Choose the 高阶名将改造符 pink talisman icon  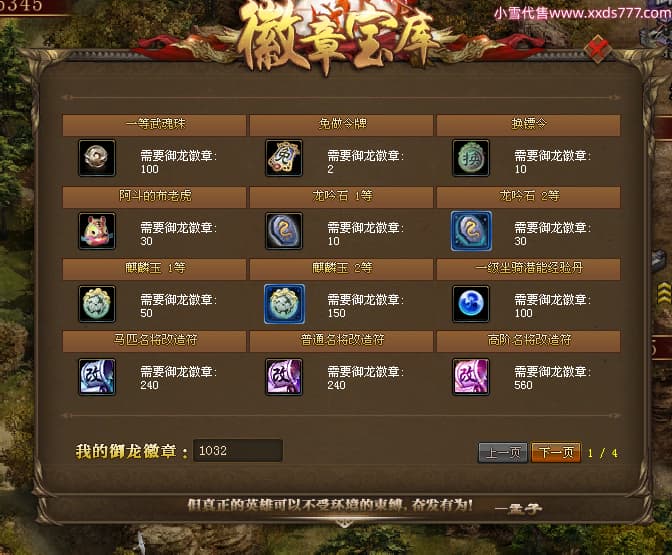point(471,376)
